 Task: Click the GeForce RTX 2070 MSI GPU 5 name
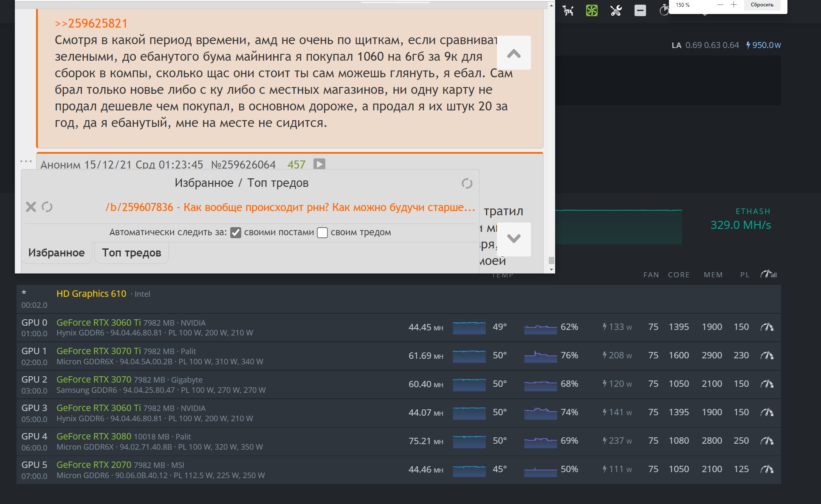(94, 465)
